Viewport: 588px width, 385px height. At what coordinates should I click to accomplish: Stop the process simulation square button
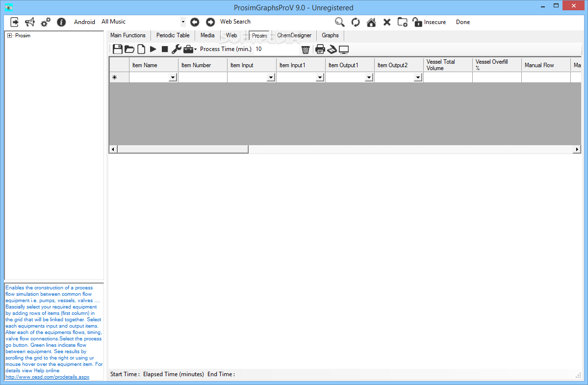coord(165,49)
